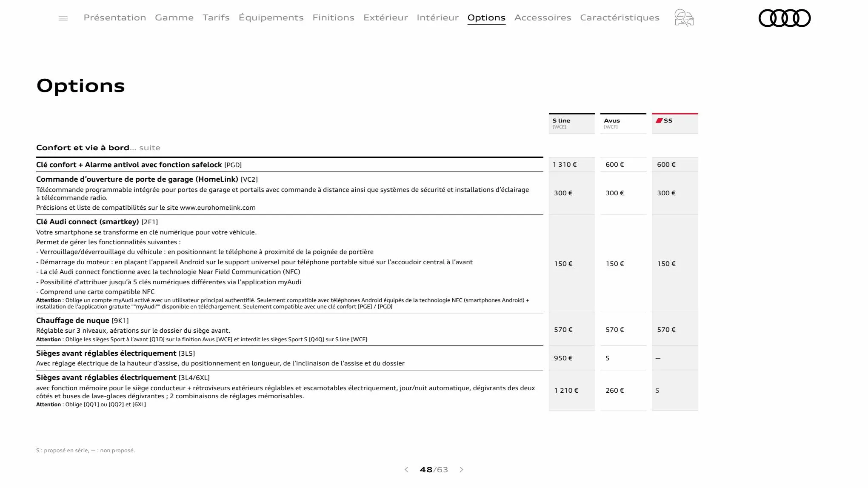Click 'Confort et vie à bord' section title
868x488 pixels.
coord(83,148)
